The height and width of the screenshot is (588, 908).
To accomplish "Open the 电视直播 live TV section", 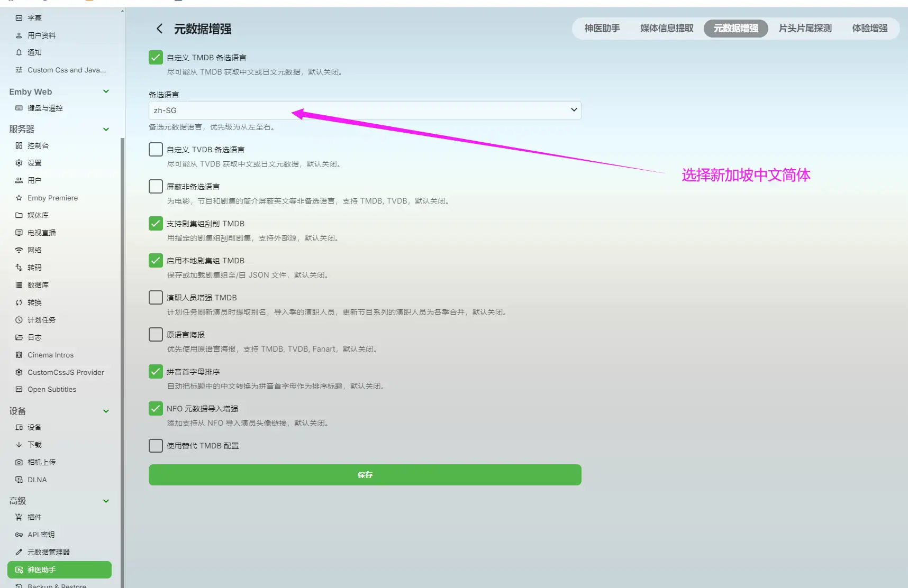I will pos(40,232).
